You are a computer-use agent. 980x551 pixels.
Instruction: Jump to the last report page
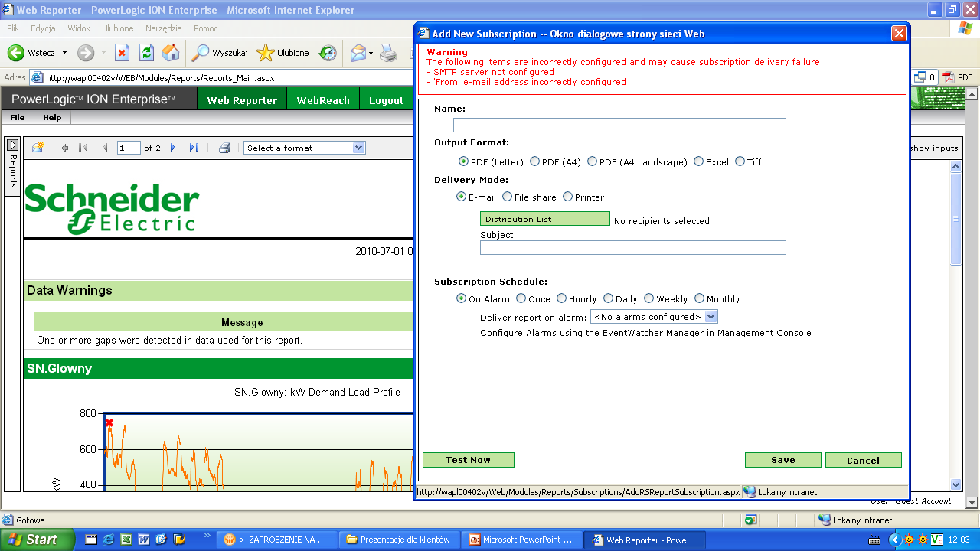pos(194,148)
